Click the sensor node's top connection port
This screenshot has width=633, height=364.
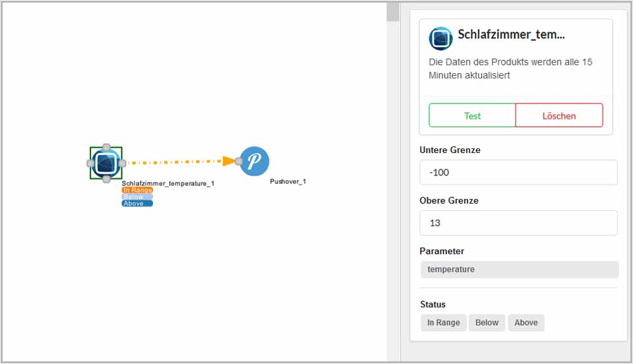coord(106,147)
